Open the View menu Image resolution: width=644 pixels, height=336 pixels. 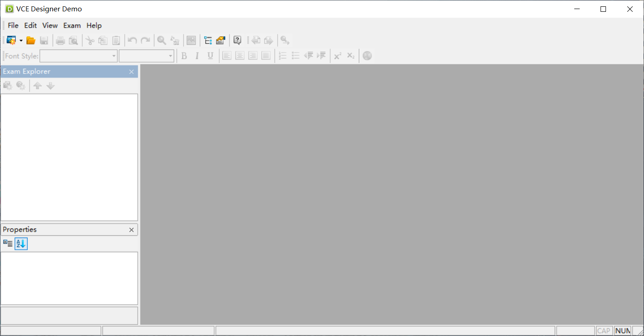(49, 25)
